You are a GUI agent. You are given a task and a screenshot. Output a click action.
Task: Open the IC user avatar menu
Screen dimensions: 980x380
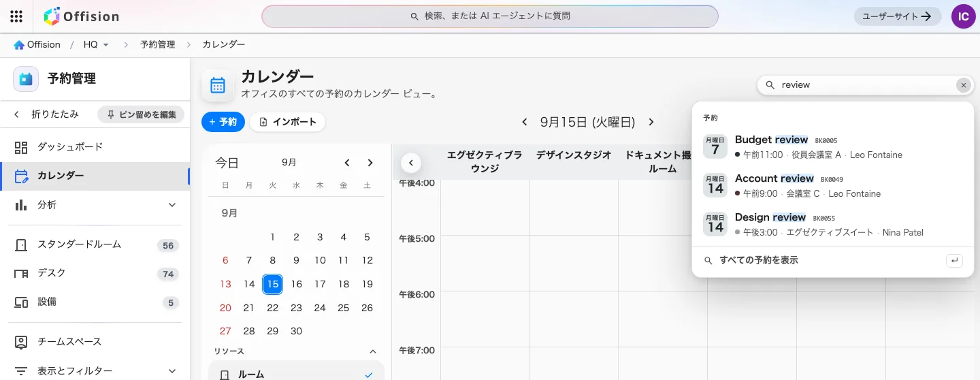click(x=964, y=16)
